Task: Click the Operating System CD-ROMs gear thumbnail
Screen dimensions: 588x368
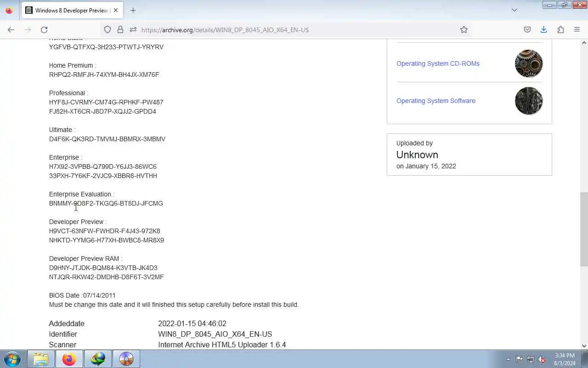Action: pyautogui.click(x=529, y=63)
